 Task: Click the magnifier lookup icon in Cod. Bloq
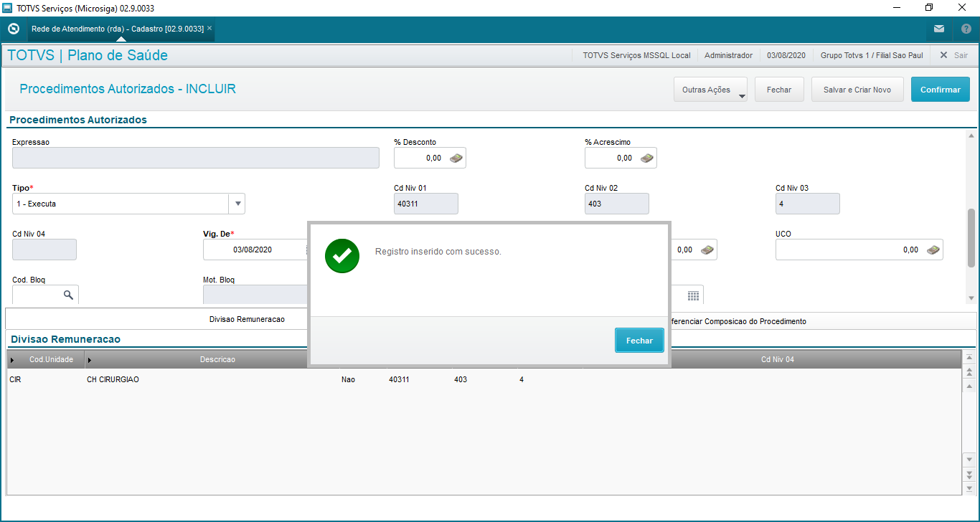click(69, 295)
